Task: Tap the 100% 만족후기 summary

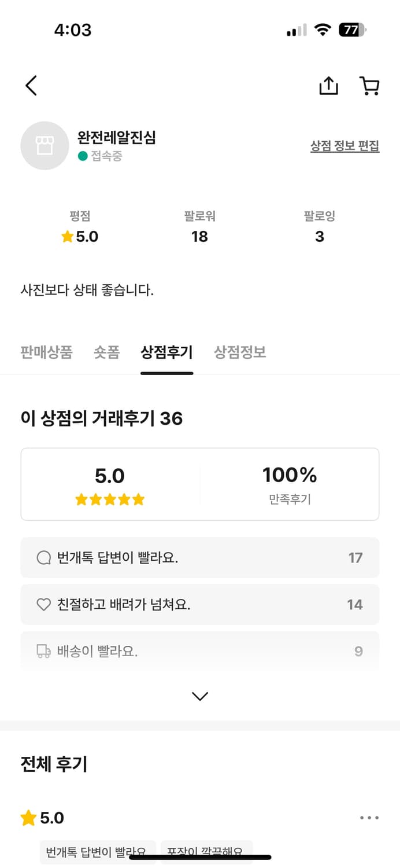Action: click(290, 484)
